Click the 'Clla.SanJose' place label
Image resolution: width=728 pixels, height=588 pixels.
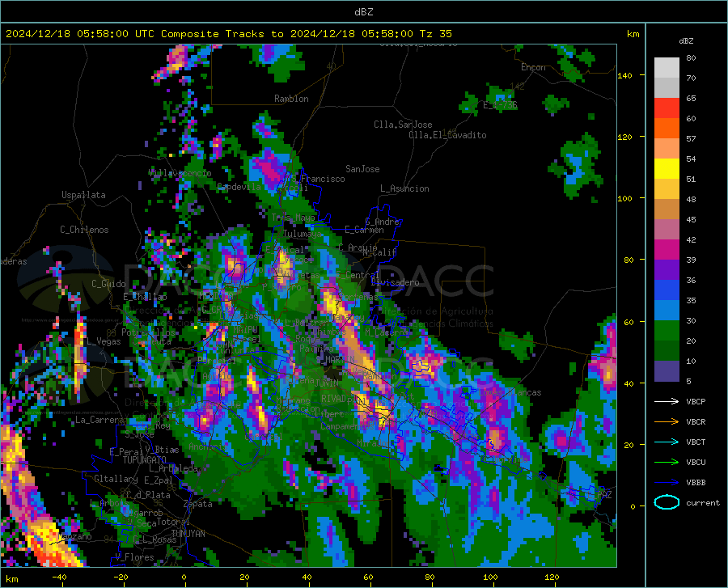pos(403,125)
